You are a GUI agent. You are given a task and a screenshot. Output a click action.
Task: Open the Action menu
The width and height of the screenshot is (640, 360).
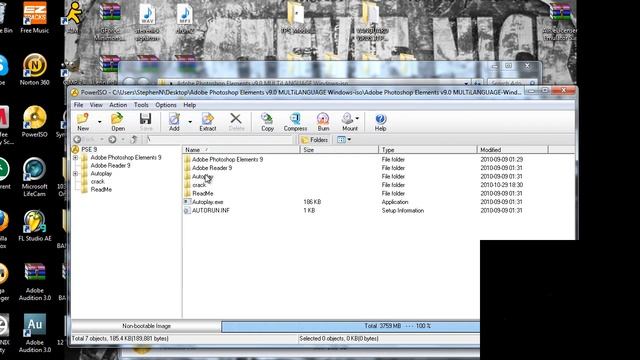118,105
